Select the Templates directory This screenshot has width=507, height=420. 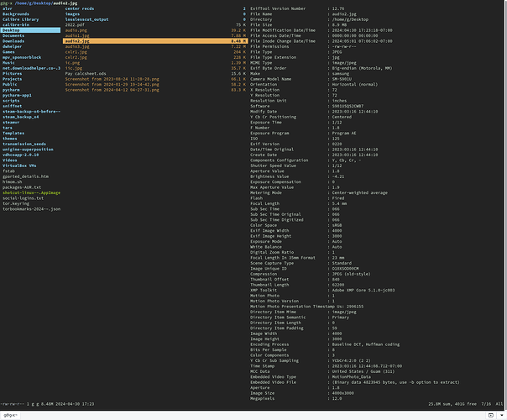[13, 133]
